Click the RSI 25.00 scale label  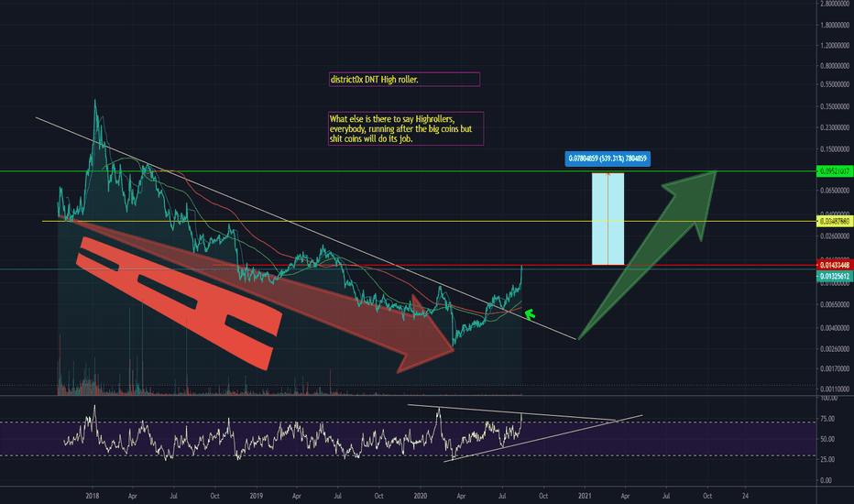pyautogui.click(x=827, y=460)
